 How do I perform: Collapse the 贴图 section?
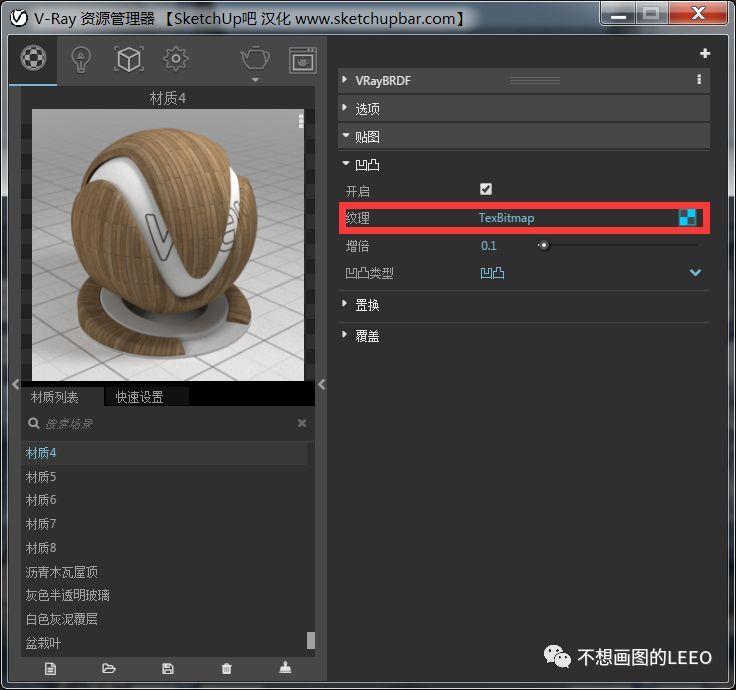coord(346,135)
